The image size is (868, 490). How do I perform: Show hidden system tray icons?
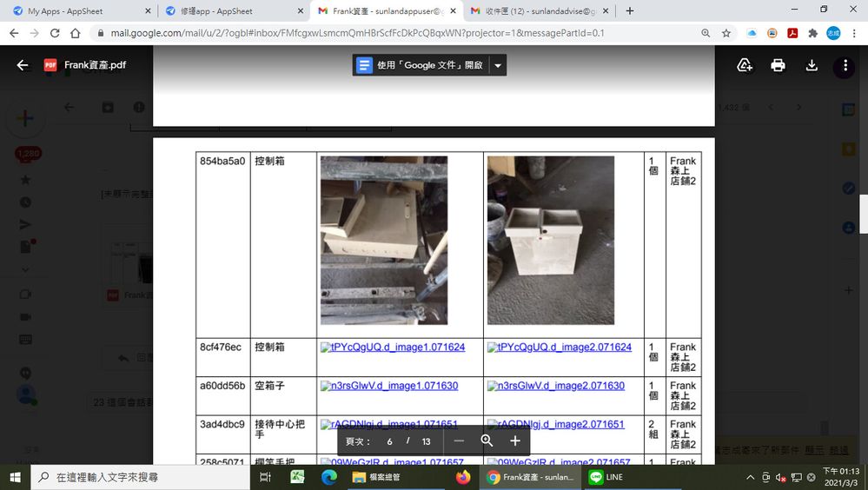750,477
